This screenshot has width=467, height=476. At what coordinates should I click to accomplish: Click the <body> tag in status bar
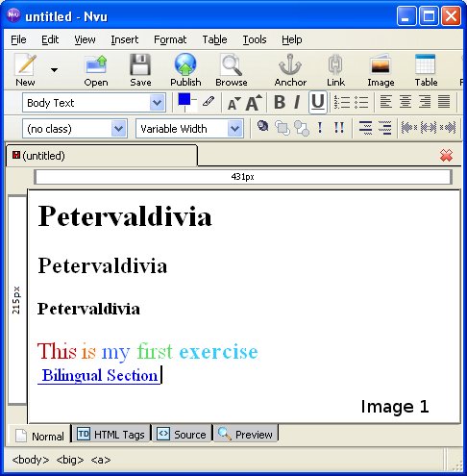click(31, 460)
